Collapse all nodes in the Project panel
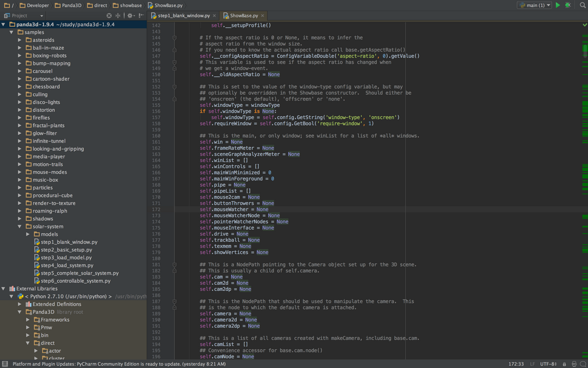 click(118, 16)
